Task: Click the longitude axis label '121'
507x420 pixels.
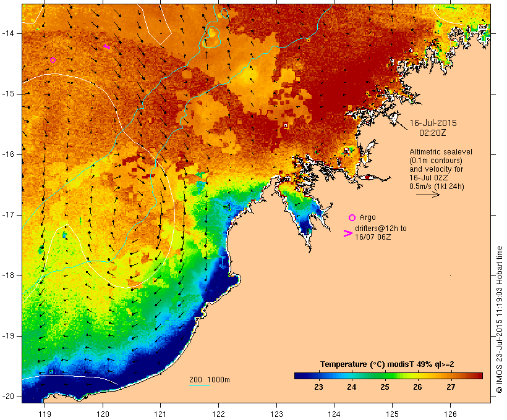Action: coord(160,414)
